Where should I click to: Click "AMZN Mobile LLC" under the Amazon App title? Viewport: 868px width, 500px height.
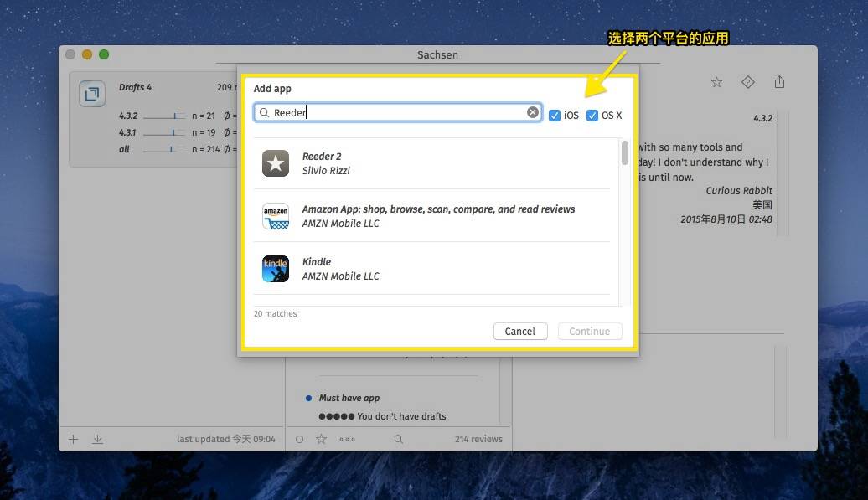coord(340,224)
